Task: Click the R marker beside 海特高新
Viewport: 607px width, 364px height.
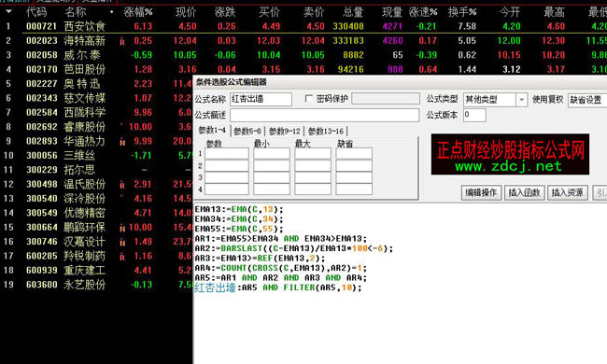Action: [122, 41]
